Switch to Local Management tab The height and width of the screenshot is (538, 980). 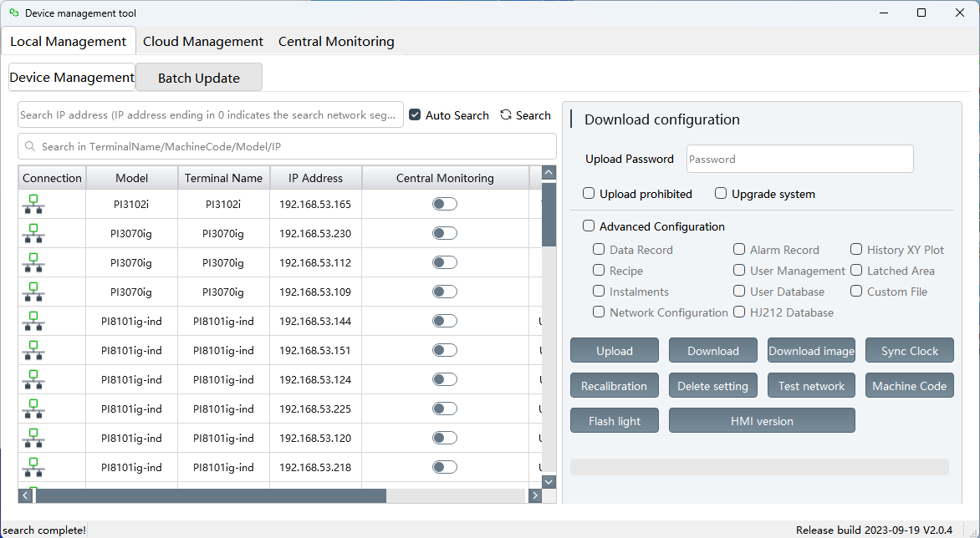click(x=68, y=41)
